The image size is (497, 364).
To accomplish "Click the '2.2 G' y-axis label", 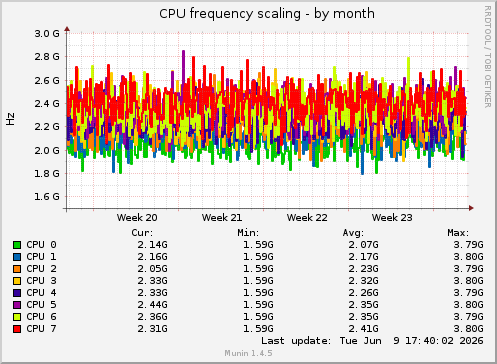I will click(47, 127).
